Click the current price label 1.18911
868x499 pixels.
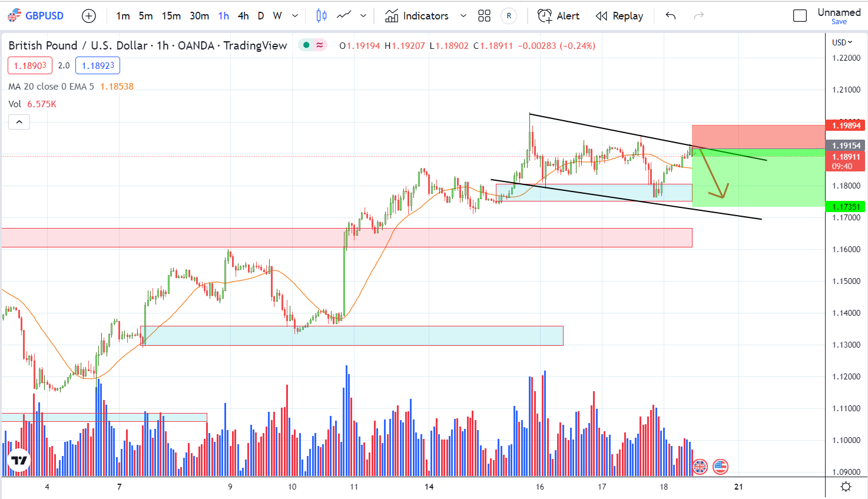(846, 157)
